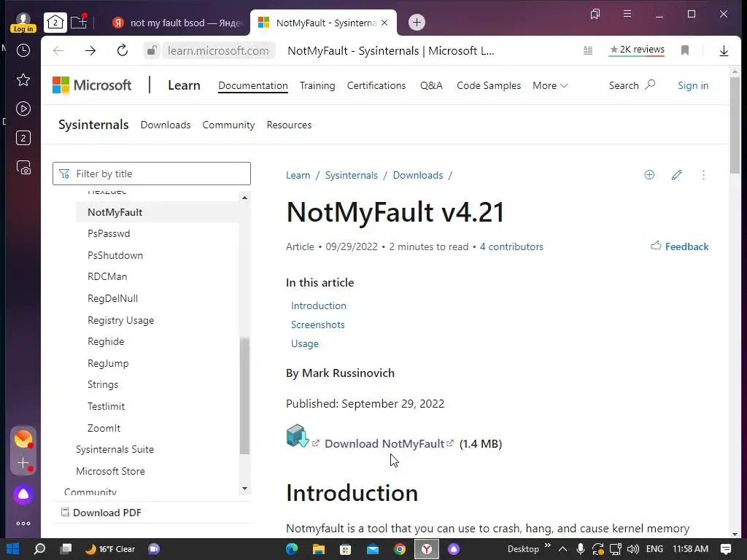Click the Search button in header
747x560 pixels.
(x=632, y=86)
